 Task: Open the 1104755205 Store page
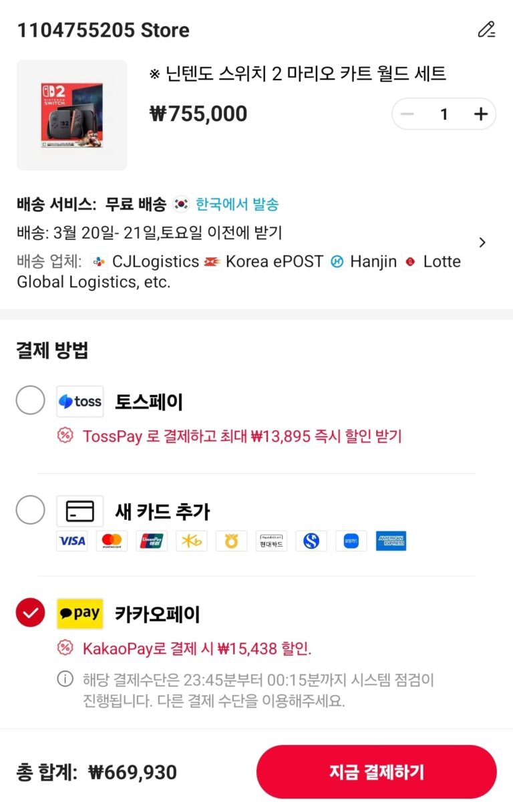103,30
